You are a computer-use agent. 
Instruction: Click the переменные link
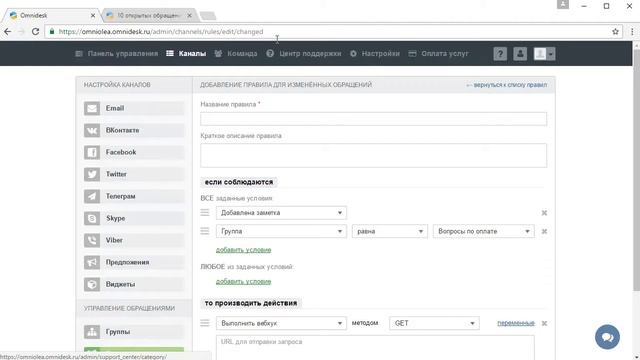click(x=516, y=323)
